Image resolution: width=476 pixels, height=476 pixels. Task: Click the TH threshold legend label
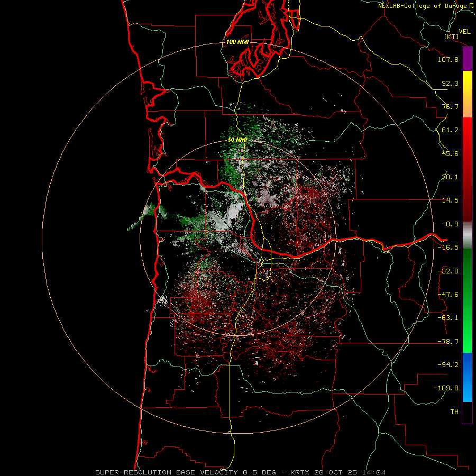coord(454,411)
